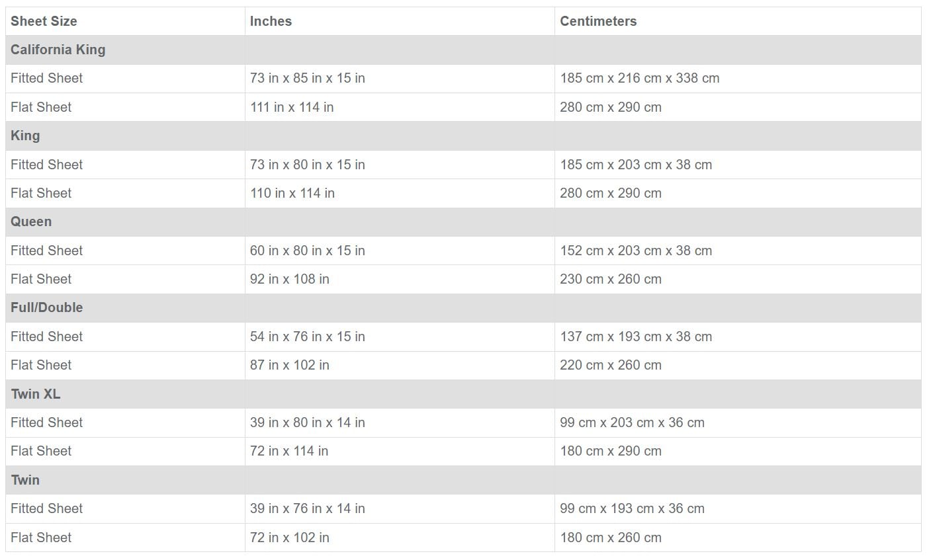Click the 185 cm x 203 cm x 38 cm cell
Viewport: 929px width, 560px height.
636,165
